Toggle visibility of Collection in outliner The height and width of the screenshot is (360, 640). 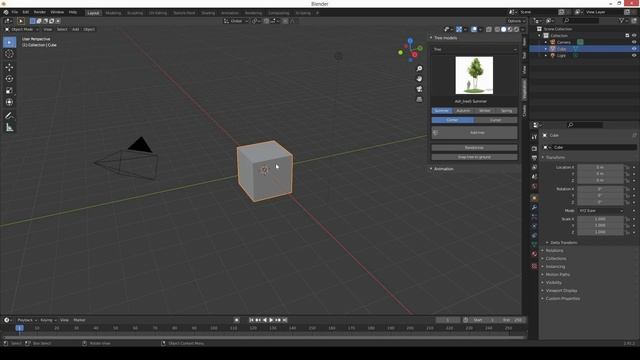tap(634, 36)
